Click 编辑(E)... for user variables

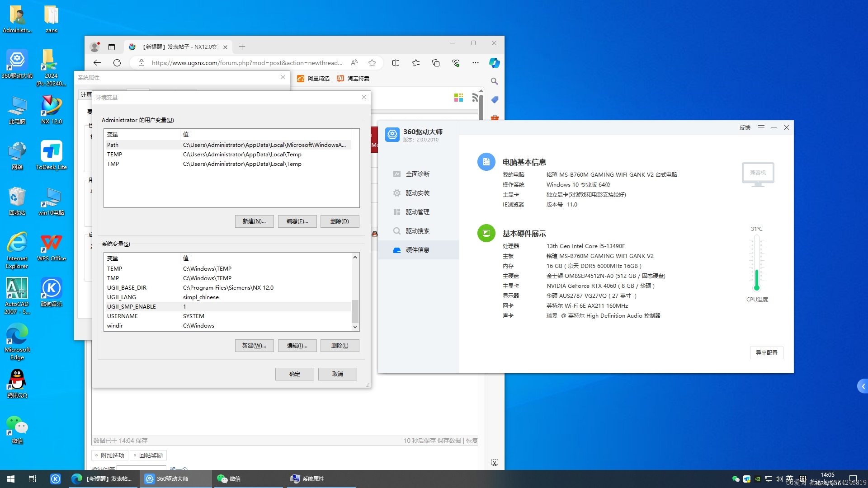click(297, 221)
